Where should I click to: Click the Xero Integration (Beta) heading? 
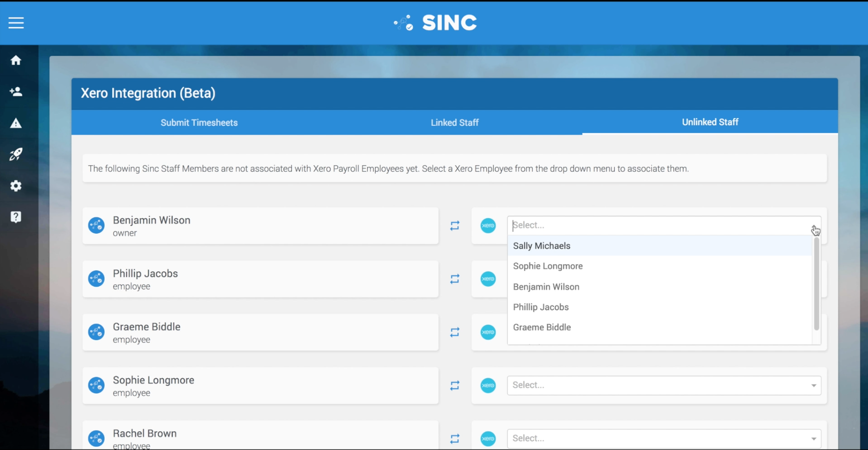pyautogui.click(x=148, y=93)
